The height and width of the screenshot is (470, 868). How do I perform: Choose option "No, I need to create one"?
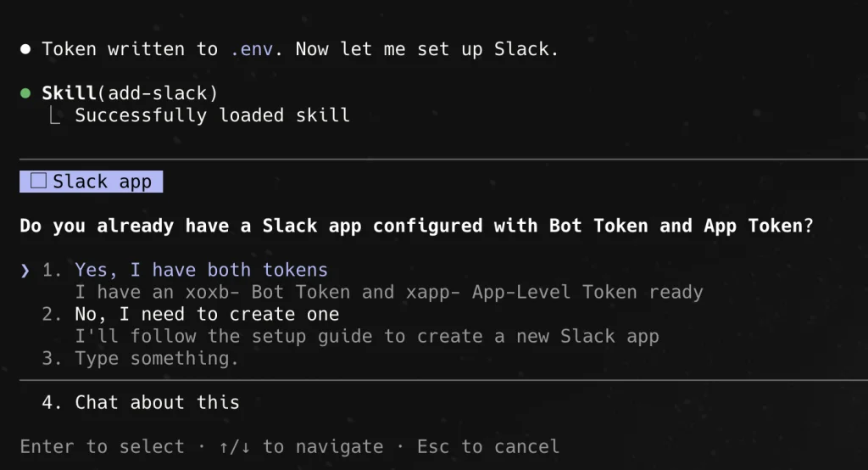tap(207, 315)
